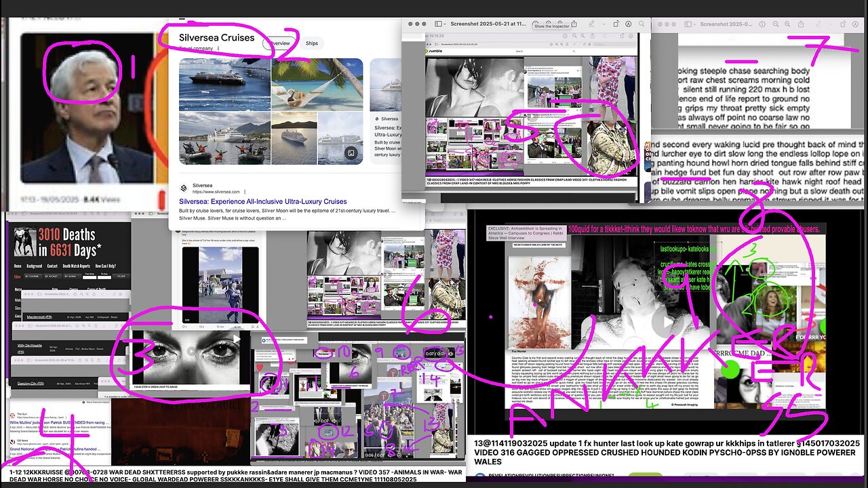Click the BY COURSE filter button
The image size is (868, 488).
[x=32, y=277]
